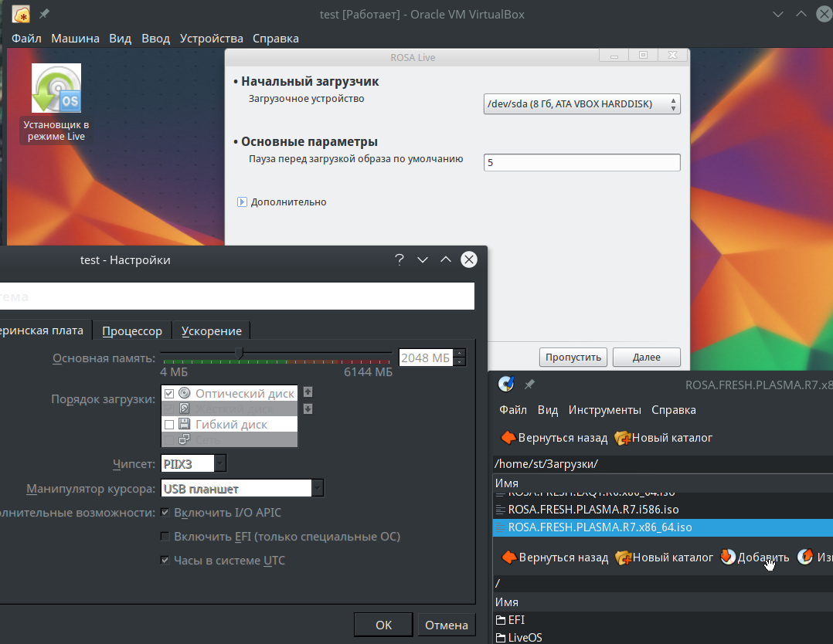Open VirtualBox Devices (Устройства) menu

[x=212, y=39]
